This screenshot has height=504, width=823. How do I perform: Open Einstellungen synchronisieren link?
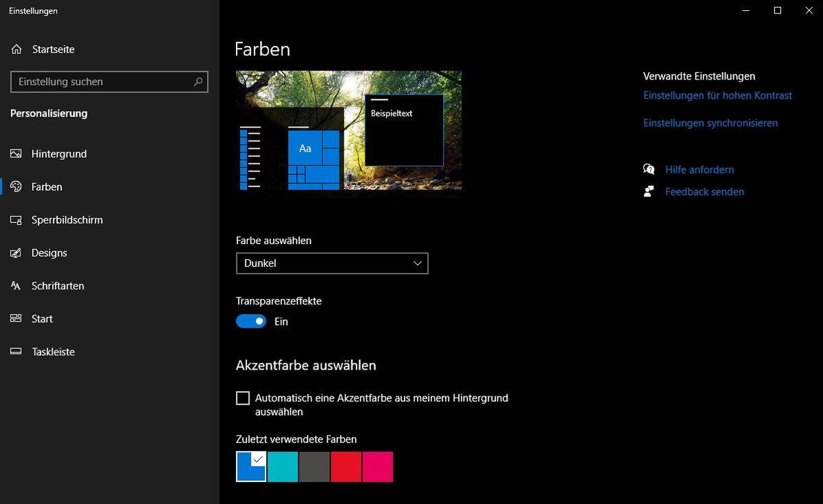711,123
